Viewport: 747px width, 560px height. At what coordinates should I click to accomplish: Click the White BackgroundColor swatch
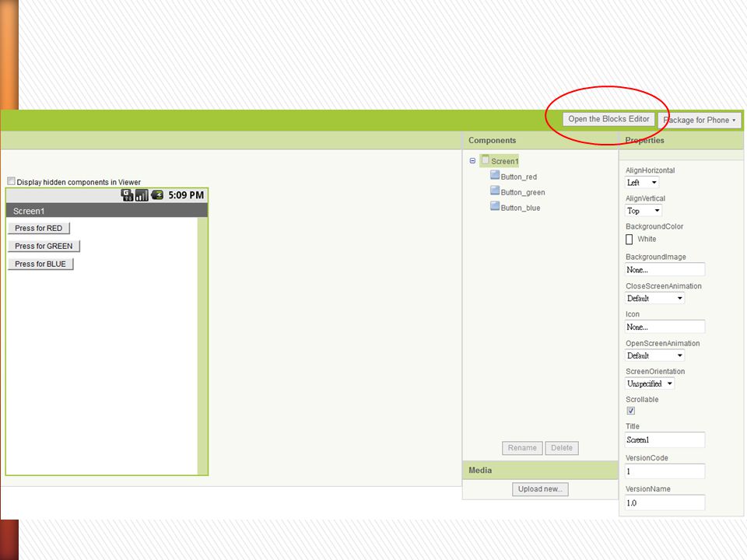629,239
